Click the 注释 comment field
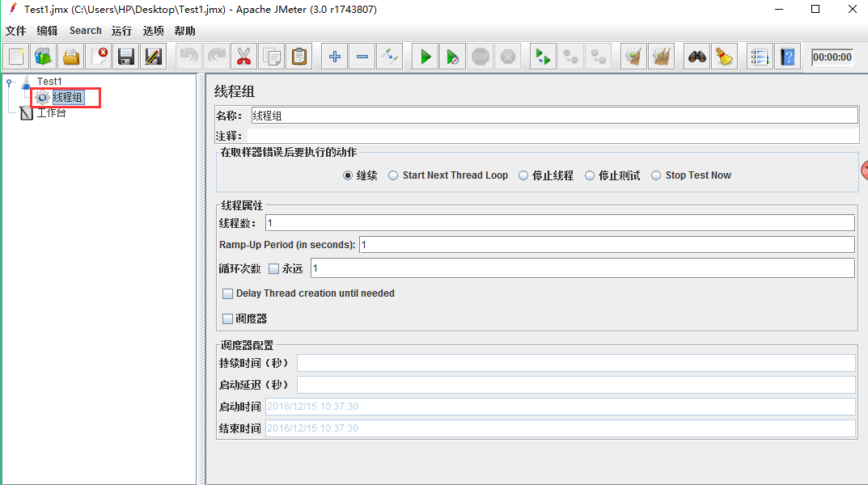This screenshot has width=868, height=485. click(553, 136)
